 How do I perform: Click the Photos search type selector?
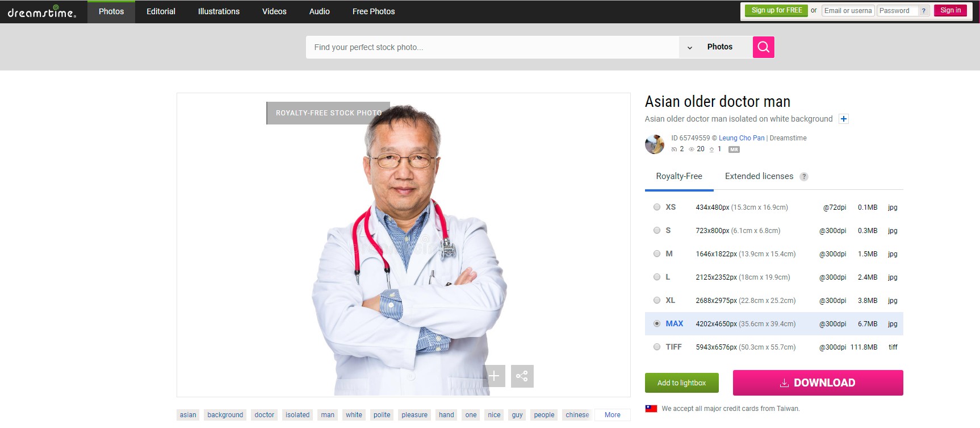point(719,47)
